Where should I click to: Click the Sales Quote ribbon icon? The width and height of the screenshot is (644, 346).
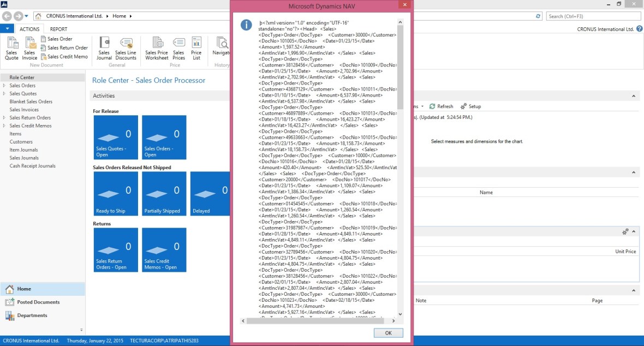click(11, 48)
